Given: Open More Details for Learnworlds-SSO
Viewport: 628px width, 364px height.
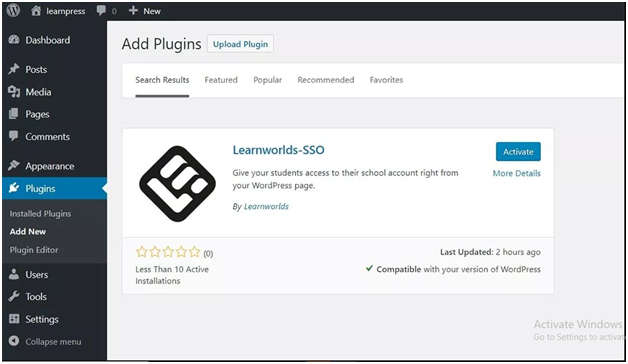Looking at the screenshot, I should tap(517, 173).
